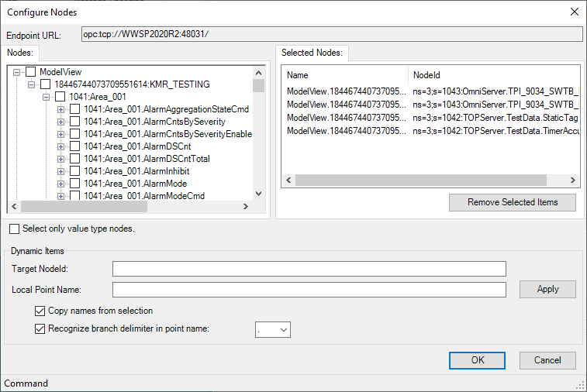Image resolution: width=587 pixels, height=392 pixels.
Task: Click Remove Selected Items button
Action: pos(513,202)
